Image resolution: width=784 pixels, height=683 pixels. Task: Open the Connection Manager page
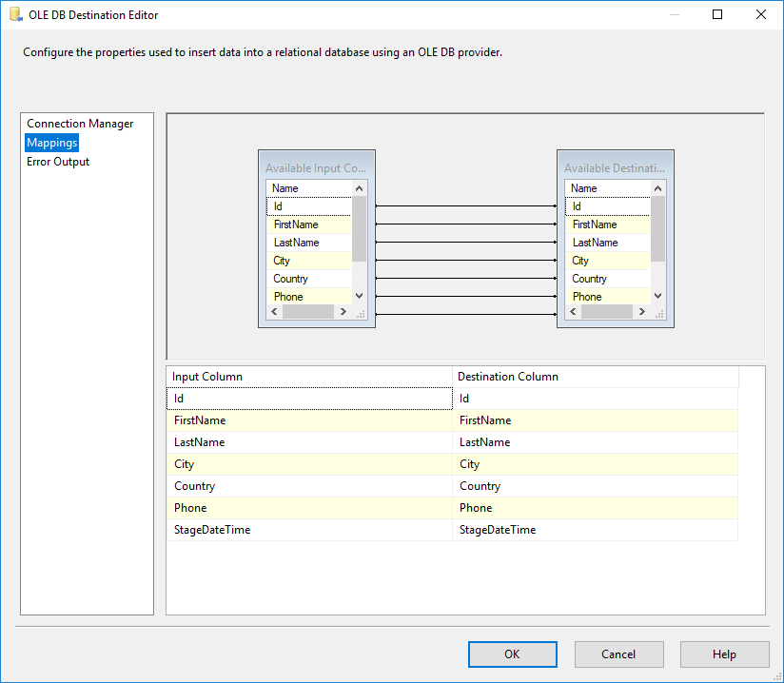(x=80, y=124)
